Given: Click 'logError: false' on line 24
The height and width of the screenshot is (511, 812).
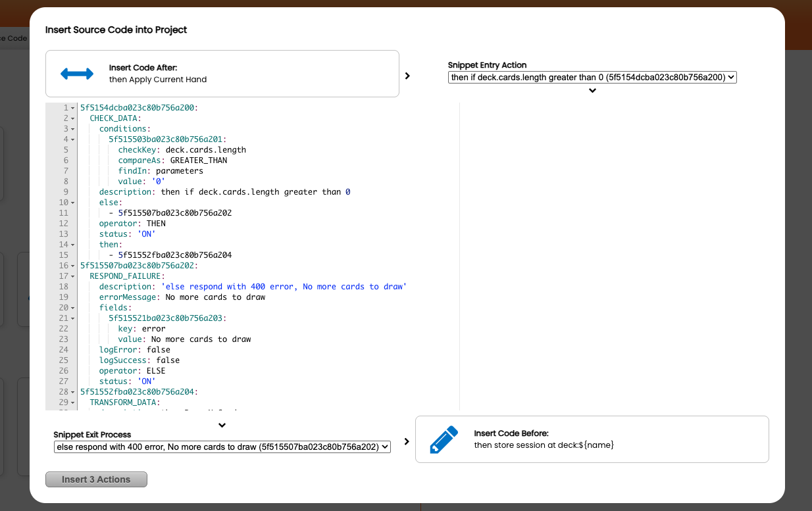Looking at the screenshot, I should 135,350.
